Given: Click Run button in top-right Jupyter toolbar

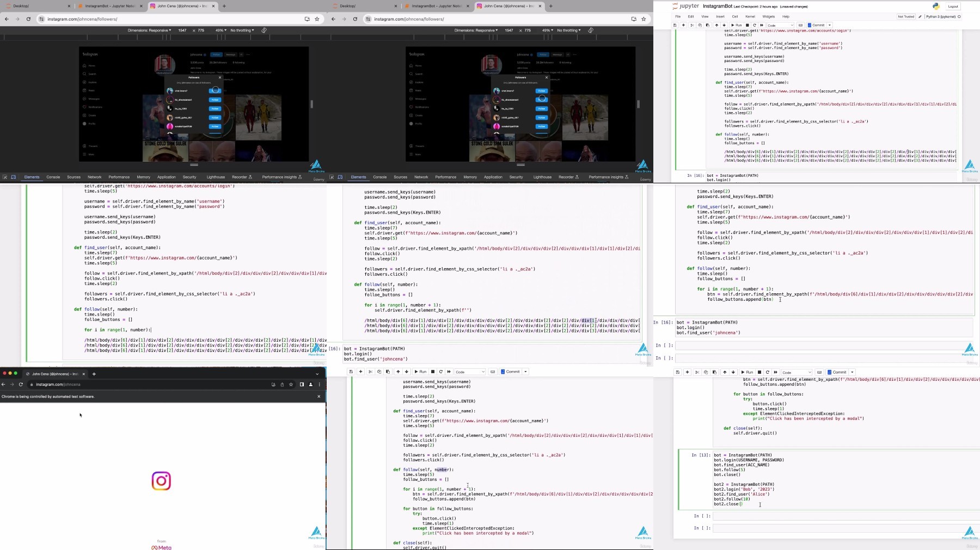Looking at the screenshot, I should point(737,25).
